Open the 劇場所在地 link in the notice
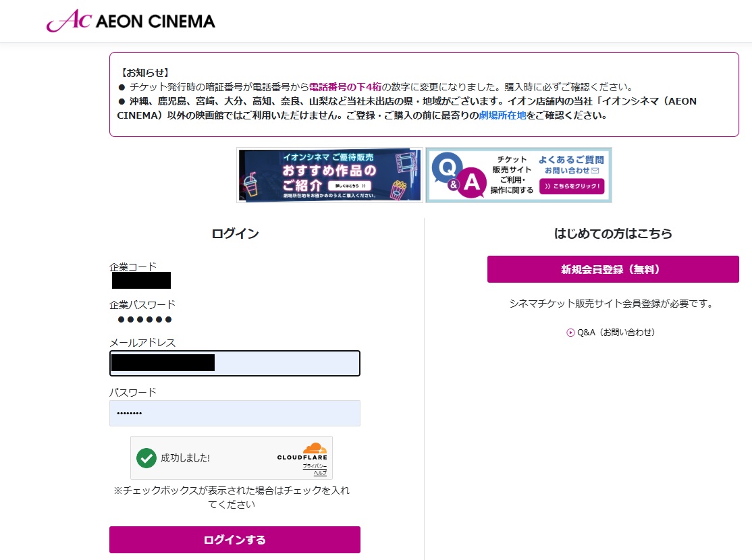The image size is (752, 560). pos(502,115)
